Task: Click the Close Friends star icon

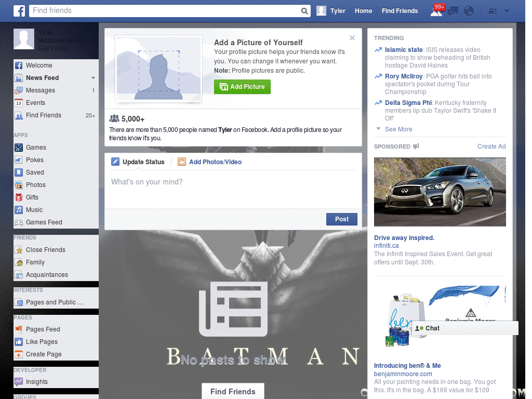Action: pyautogui.click(x=19, y=250)
